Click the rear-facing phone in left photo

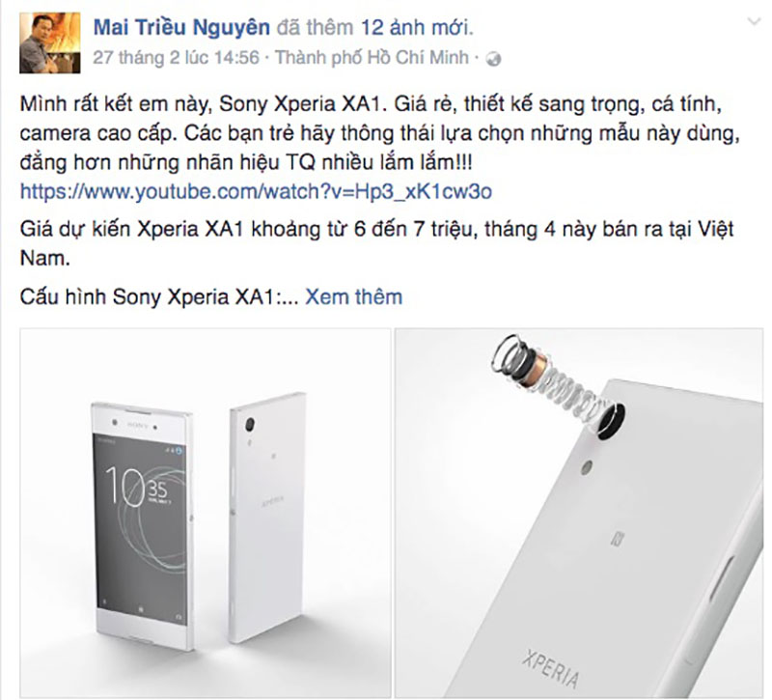tap(266, 518)
